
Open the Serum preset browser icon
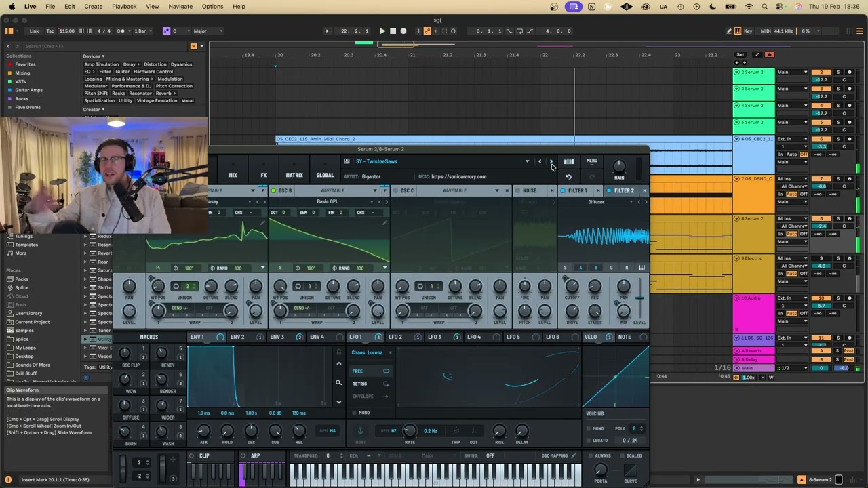pyautogui.click(x=569, y=161)
